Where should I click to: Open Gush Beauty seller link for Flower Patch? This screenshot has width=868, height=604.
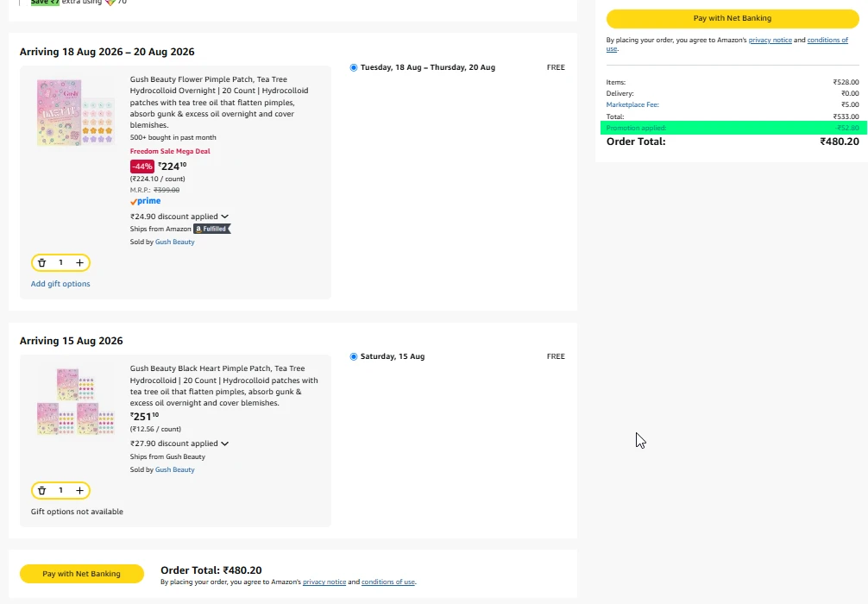pos(175,242)
